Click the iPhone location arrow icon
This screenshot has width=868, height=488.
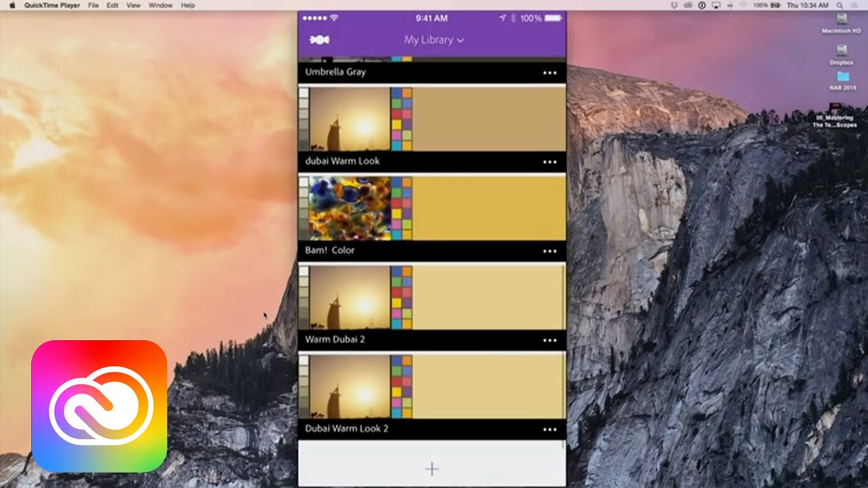pyautogui.click(x=502, y=18)
